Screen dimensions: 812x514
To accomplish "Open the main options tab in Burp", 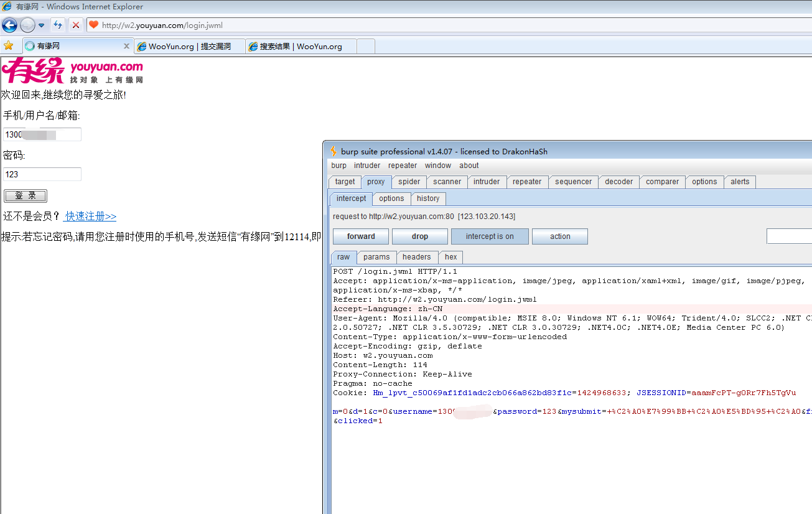I will click(704, 182).
